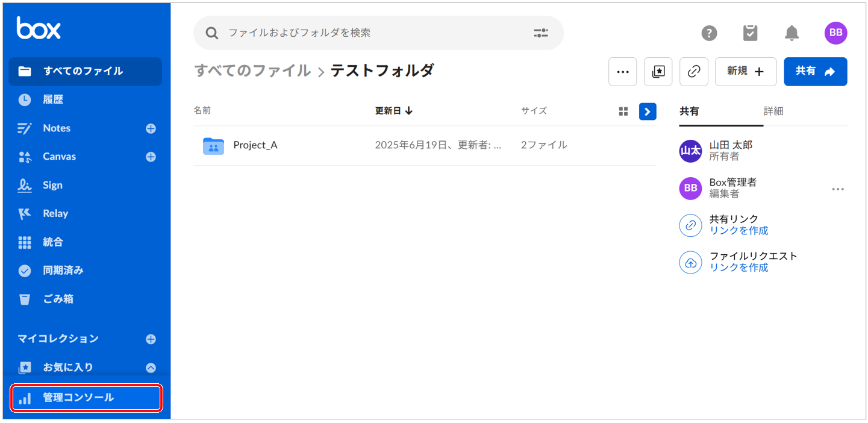Open the search filter options icon
Viewport: 868px width, 423px height.
(x=540, y=33)
